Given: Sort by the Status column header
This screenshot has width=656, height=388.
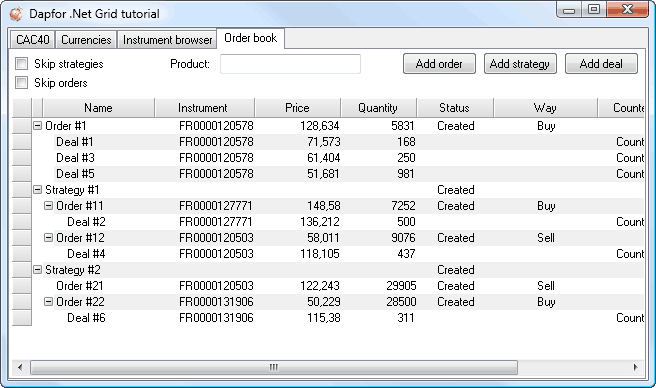Looking at the screenshot, I should coord(455,108).
